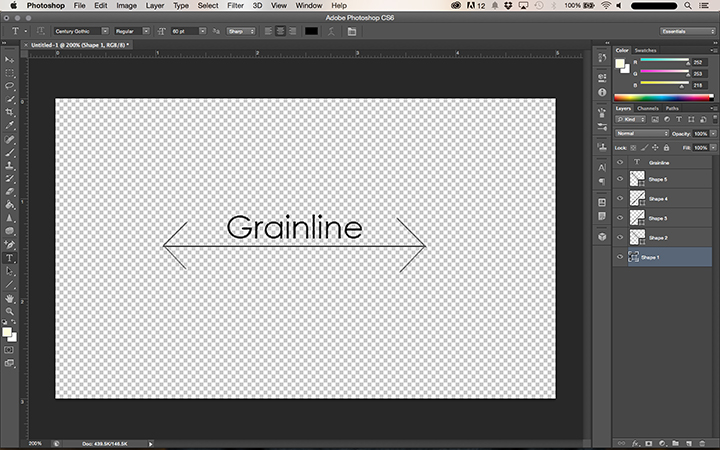Screen dimensions: 720x450
Task: Open the 3D panel cube icon
Action: tap(602, 236)
